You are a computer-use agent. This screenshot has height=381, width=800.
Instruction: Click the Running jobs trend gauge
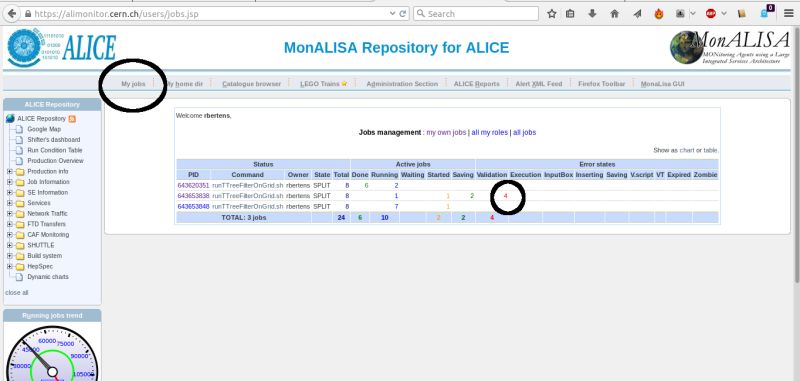point(52,353)
